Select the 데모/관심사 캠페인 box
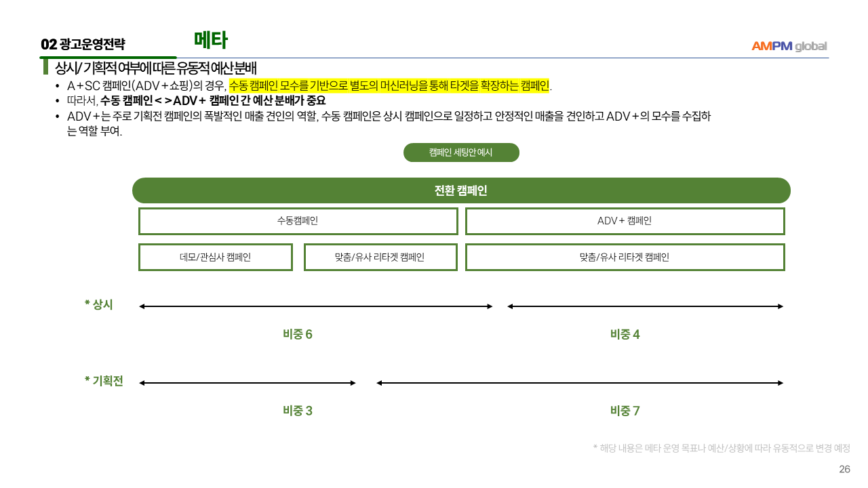Screen dimensions: 868x488 pyautogui.click(x=216, y=257)
